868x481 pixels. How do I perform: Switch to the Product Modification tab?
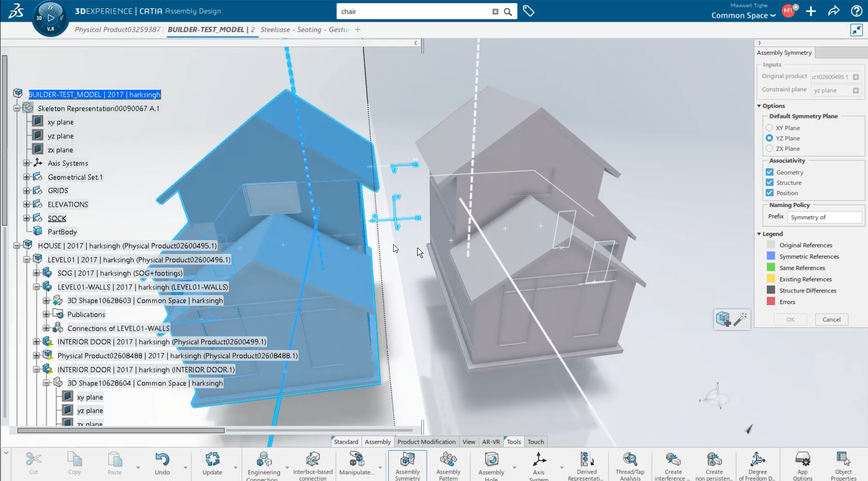(x=426, y=441)
